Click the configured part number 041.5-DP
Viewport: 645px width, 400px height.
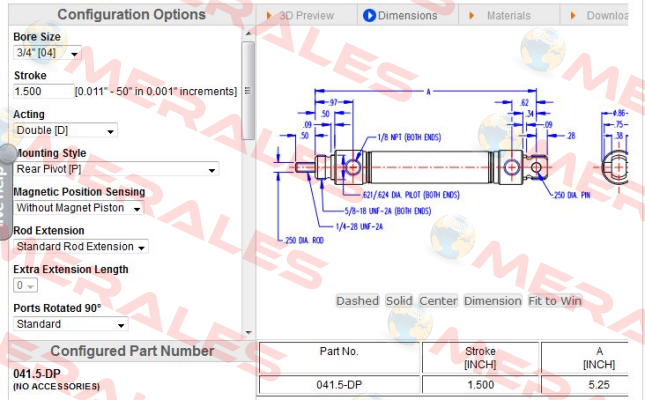coord(37,374)
